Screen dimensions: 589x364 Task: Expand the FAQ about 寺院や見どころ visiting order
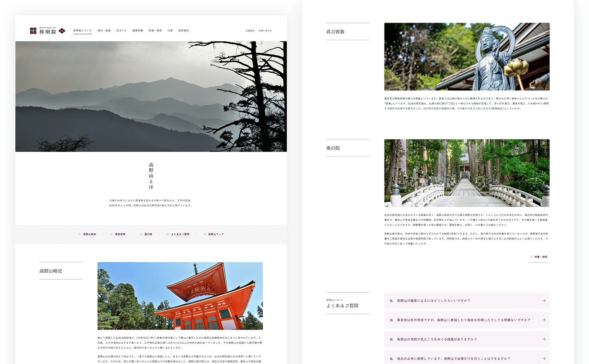click(544, 339)
